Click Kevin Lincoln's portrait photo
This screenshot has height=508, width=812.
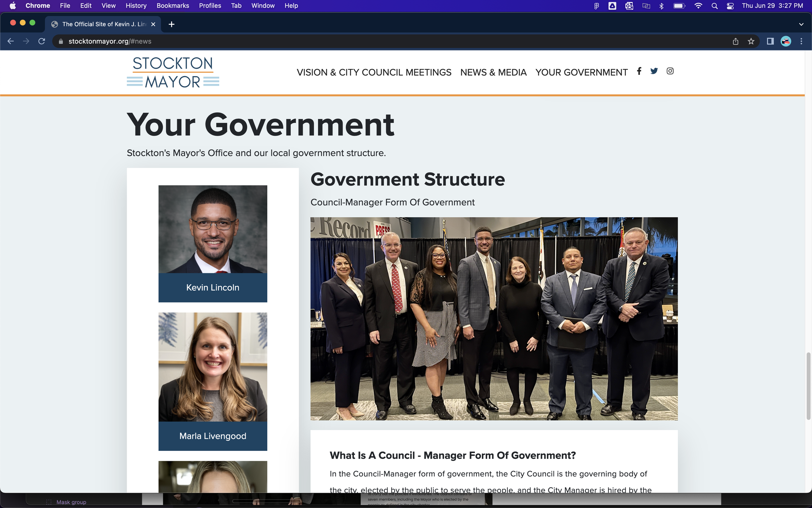(x=212, y=229)
